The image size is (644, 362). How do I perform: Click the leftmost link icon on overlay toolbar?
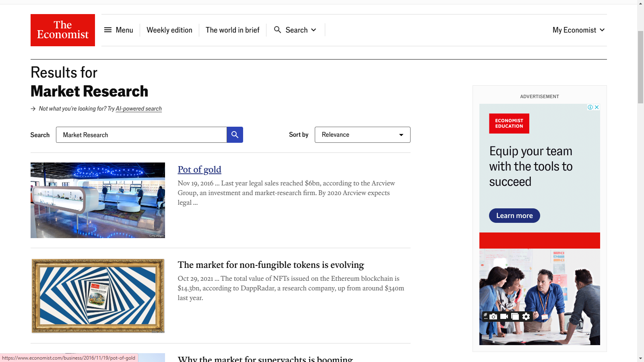(x=485, y=316)
